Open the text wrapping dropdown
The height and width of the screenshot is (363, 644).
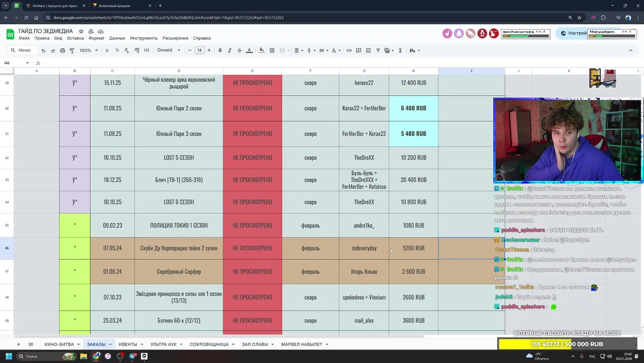(x=323, y=50)
